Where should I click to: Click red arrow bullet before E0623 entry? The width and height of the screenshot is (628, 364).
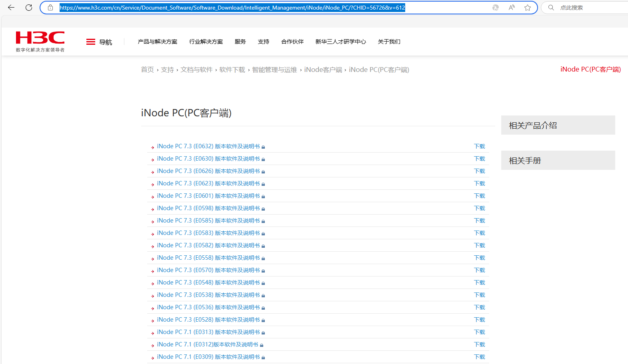point(152,185)
